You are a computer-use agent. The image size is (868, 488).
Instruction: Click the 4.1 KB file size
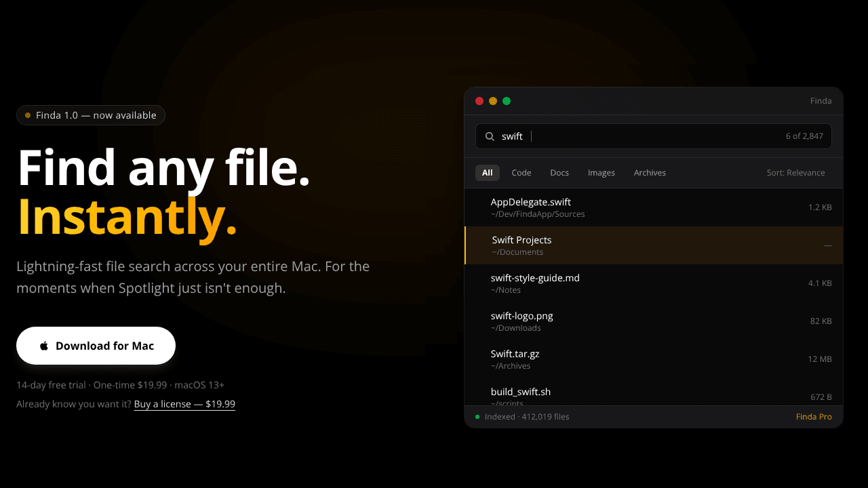tap(820, 283)
